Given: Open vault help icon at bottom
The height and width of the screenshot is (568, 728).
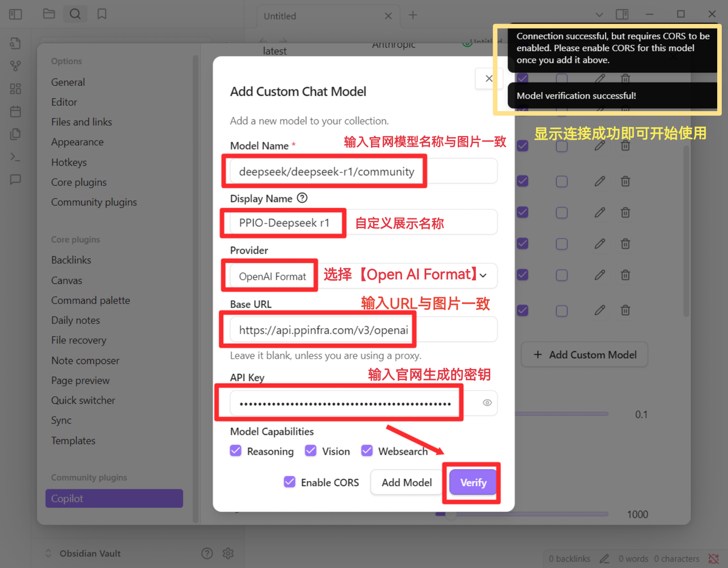Looking at the screenshot, I should tap(207, 553).
